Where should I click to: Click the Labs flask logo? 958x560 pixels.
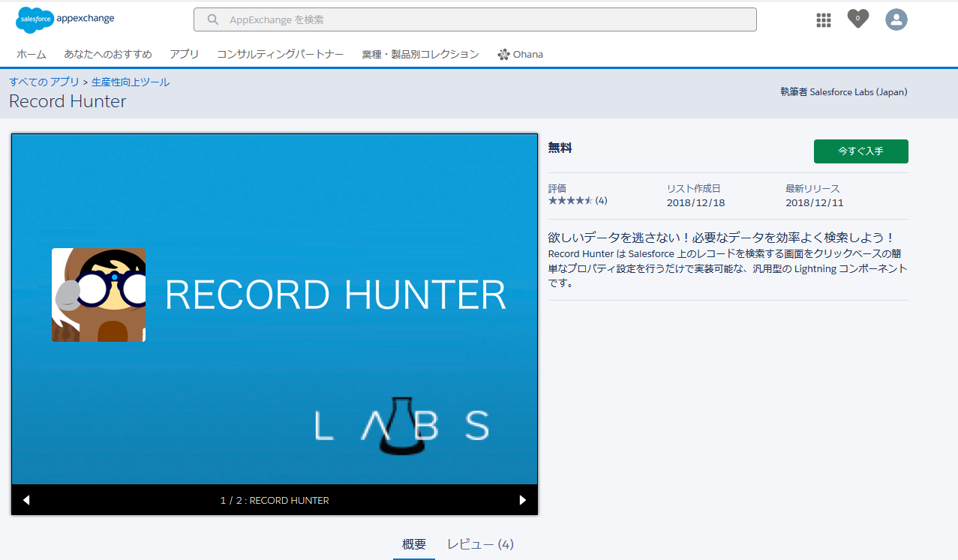click(401, 425)
